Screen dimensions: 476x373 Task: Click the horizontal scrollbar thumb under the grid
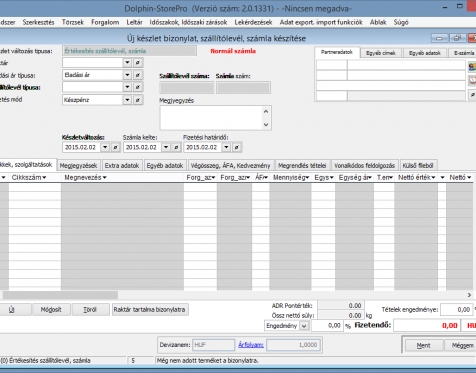pyautogui.click(x=60, y=295)
